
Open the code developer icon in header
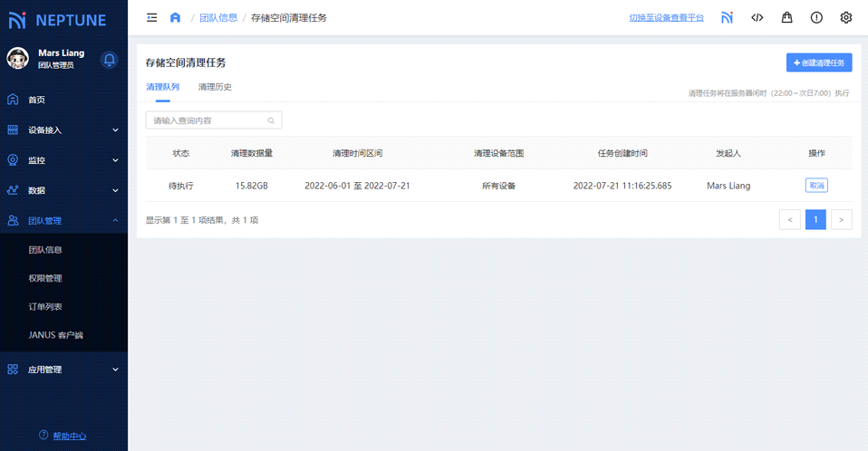click(757, 17)
